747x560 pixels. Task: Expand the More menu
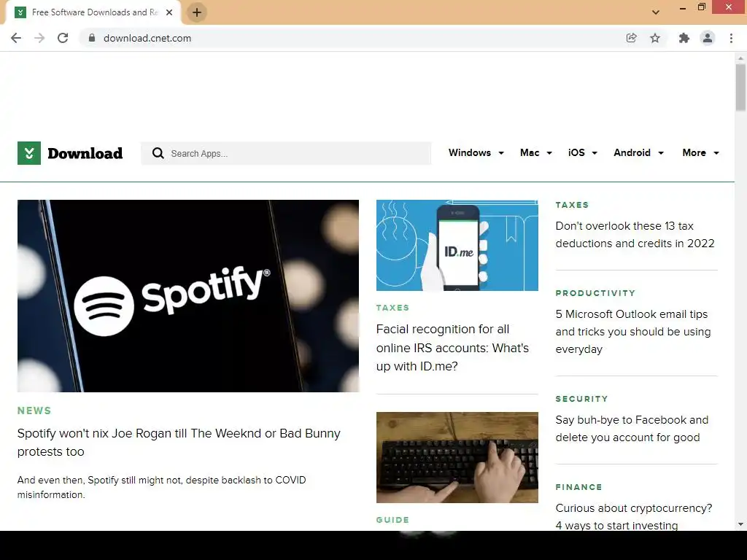(x=701, y=153)
